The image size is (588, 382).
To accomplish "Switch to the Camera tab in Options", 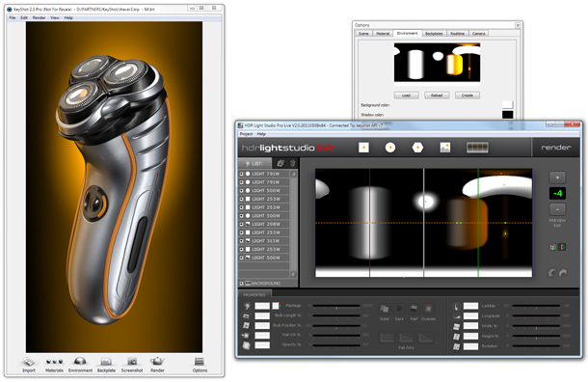I will (478, 34).
